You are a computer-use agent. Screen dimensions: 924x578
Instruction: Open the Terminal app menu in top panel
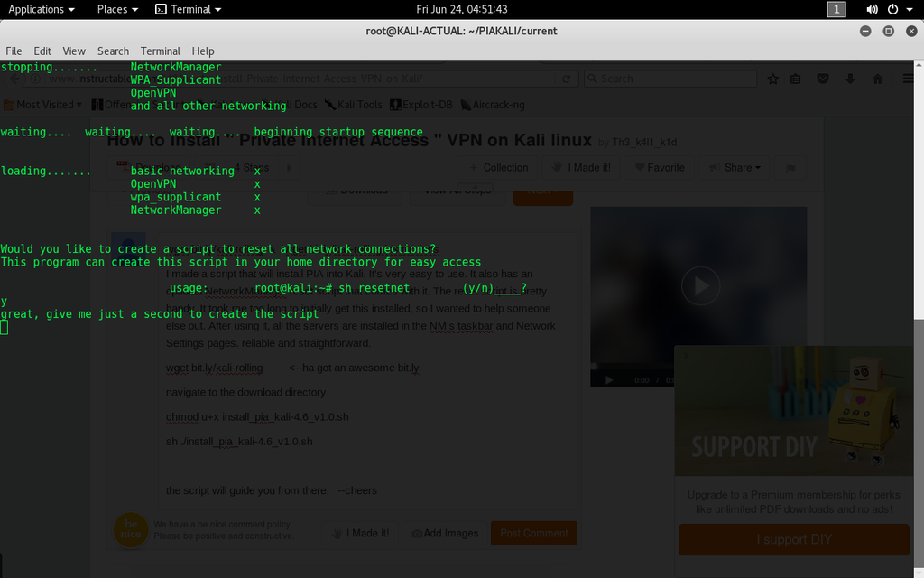188,9
